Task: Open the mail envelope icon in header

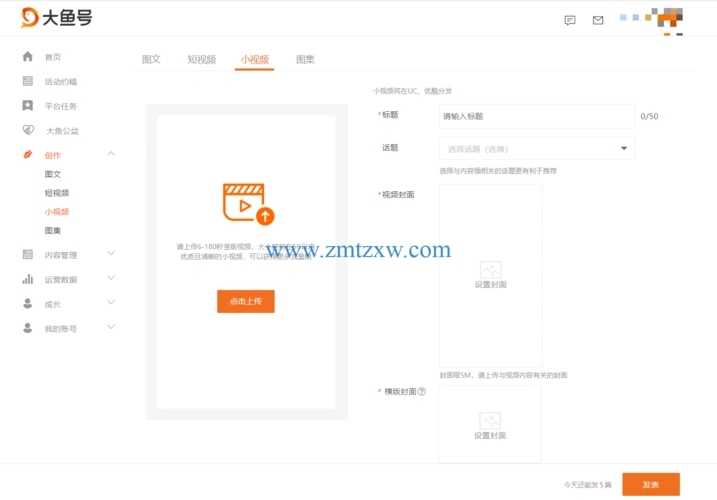Action: pyautogui.click(x=598, y=20)
